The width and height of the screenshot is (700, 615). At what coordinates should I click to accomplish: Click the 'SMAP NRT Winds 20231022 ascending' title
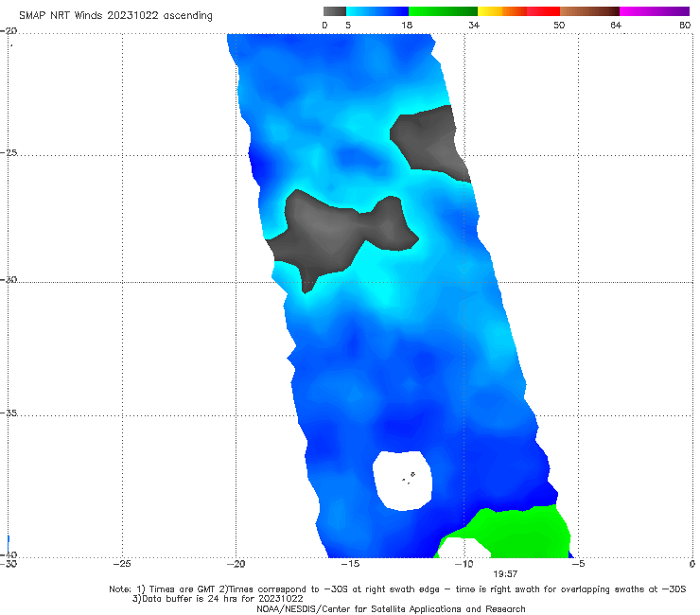[115, 16]
